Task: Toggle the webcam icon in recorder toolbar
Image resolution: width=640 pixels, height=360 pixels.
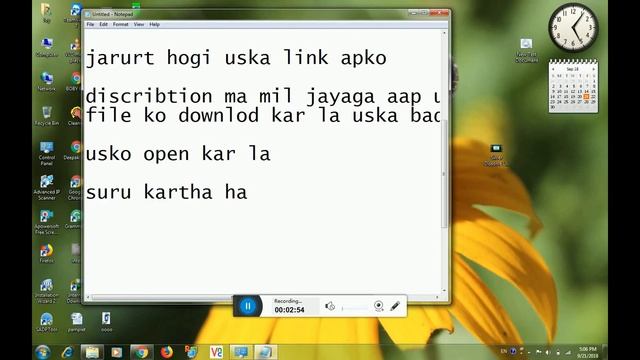Action: pos(378,306)
